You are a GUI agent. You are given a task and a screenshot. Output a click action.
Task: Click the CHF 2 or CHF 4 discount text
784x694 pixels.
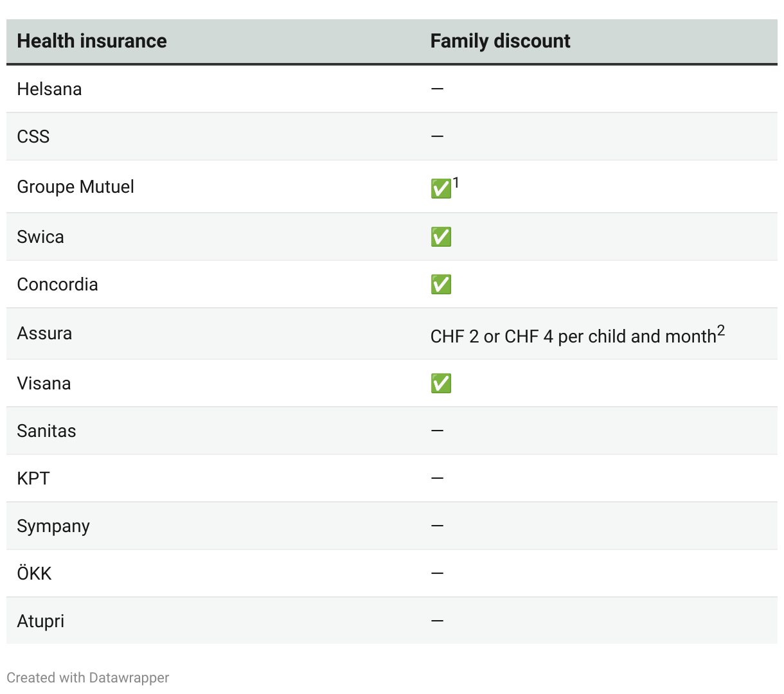(573, 337)
